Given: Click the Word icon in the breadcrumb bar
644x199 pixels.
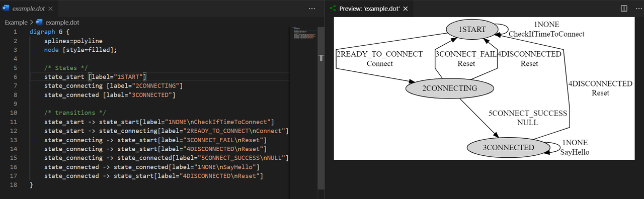Looking at the screenshot, I should [40, 23].
